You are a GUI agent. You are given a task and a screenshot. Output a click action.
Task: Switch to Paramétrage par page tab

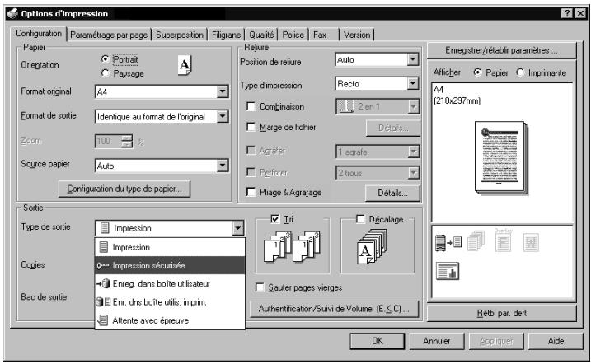109,35
